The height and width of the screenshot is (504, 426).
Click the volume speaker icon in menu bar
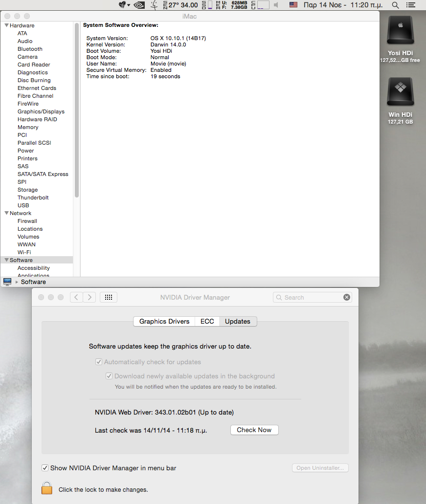(276, 5)
